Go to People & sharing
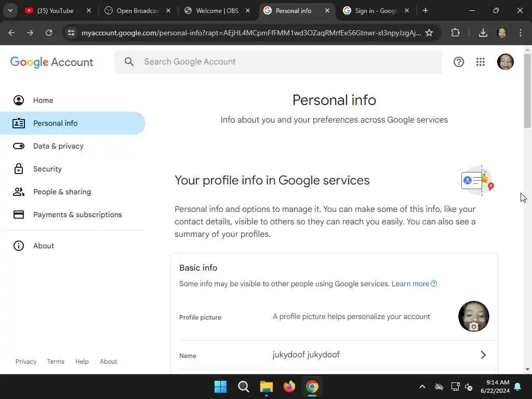The height and width of the screenshot is (399, 532). click(73, 192)
